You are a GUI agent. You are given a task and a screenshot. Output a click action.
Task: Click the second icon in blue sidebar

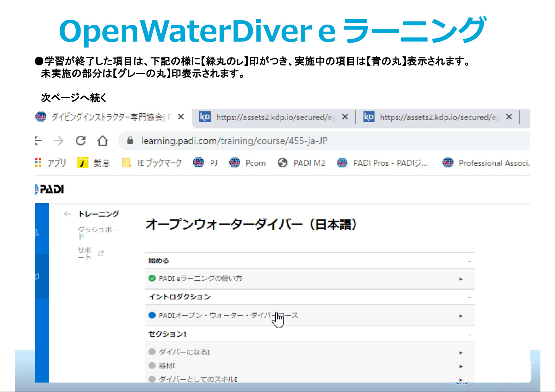(37, 277)
